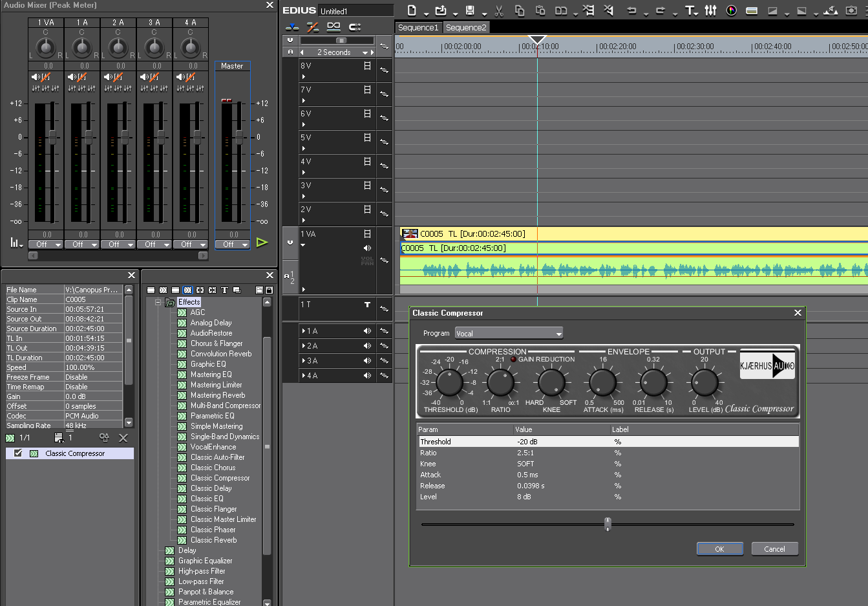
Task: Click the Master fader in Audio Mixer
Action: click(238, 137)
